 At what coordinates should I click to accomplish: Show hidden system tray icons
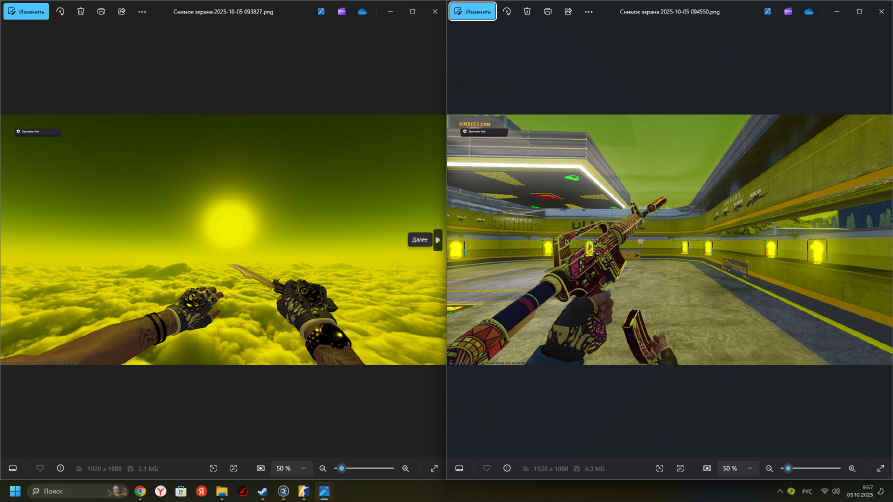[779, 492]
